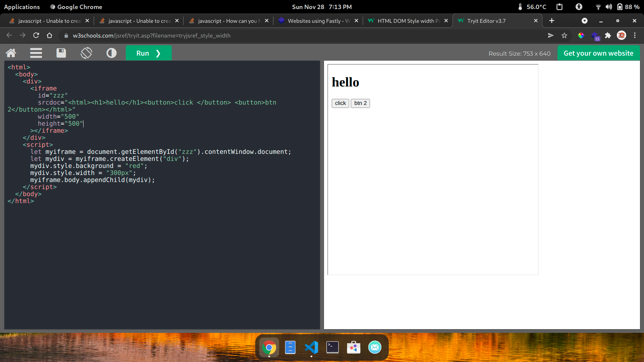The image size is (644, 362).
Task: Send page via share arrow icon
Action: coord(550,36)
